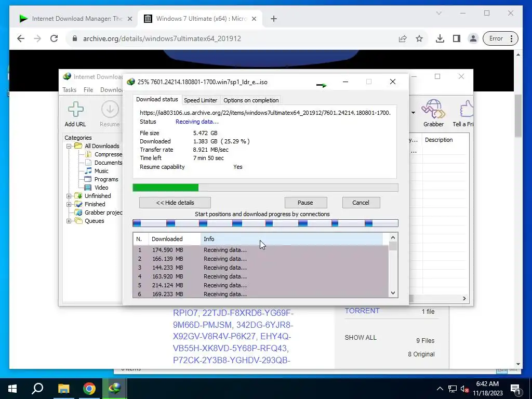
Task: Click scroll-down arrow of connections list
Action: pyautogui.click(x=393, y=293)
